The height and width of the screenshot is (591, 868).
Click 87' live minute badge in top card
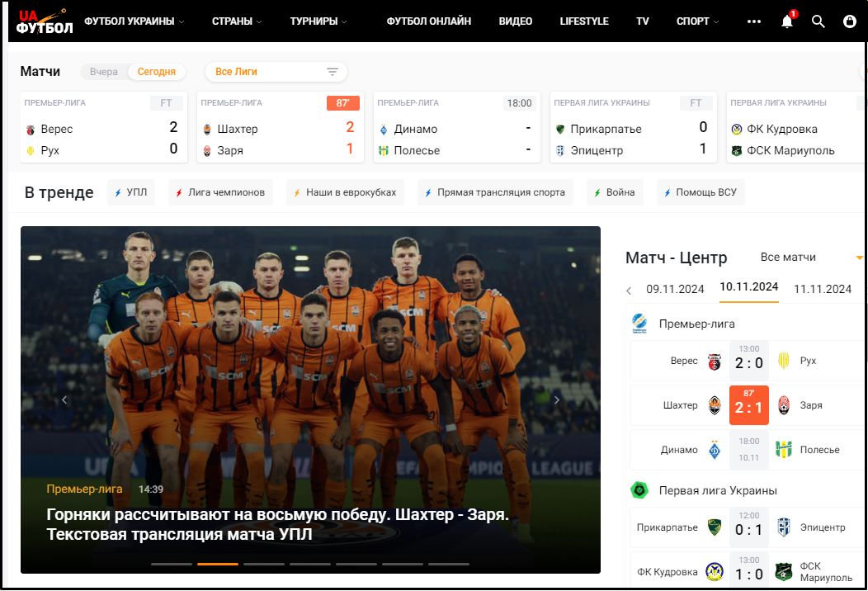click(x=342, y=103)
